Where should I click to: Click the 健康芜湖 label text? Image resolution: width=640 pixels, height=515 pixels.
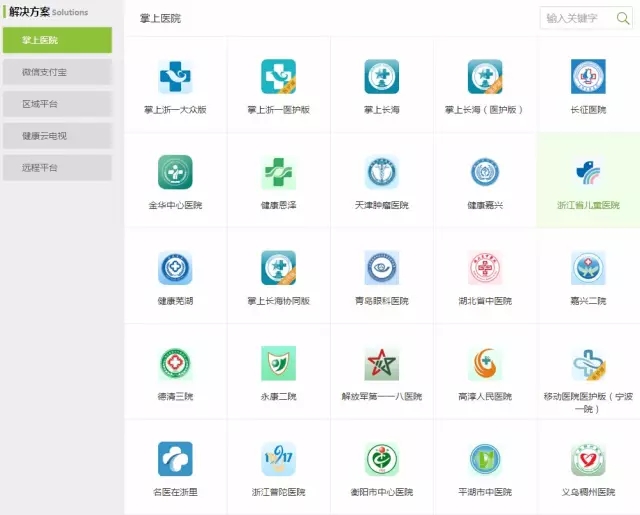[175, 301]
